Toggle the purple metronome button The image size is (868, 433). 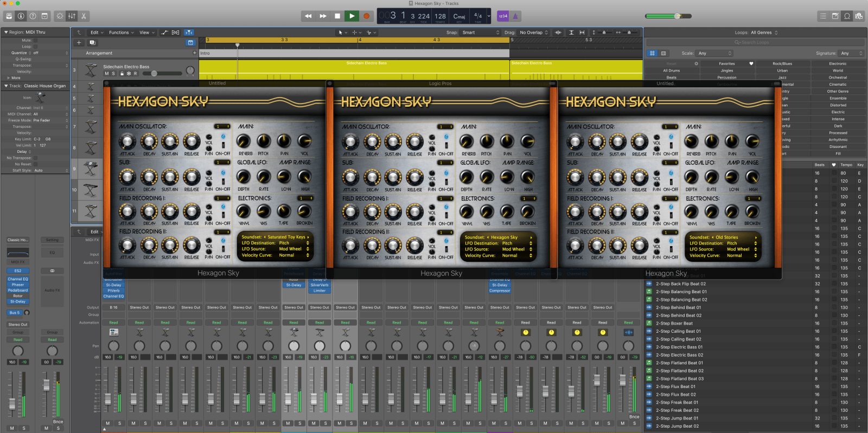pos(515,16)
